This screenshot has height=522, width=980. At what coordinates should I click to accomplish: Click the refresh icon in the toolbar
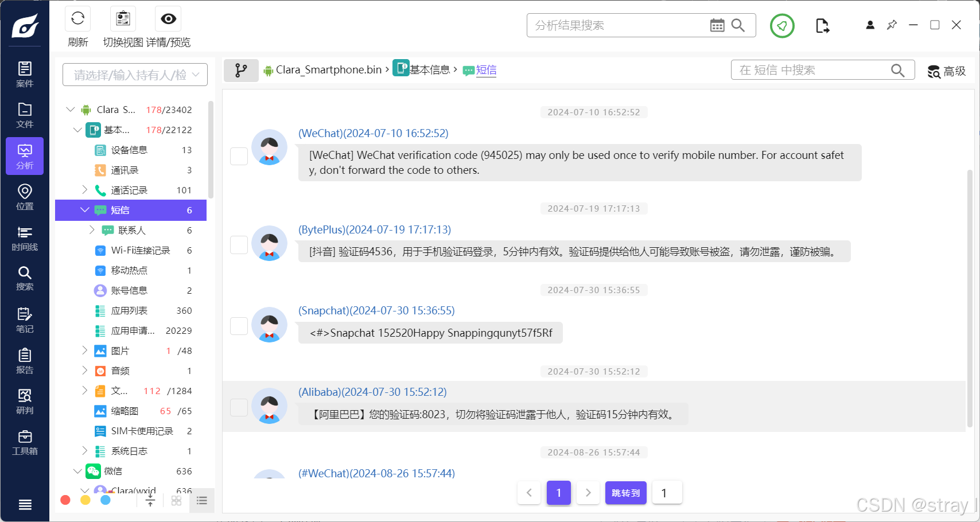pos(77,19)
